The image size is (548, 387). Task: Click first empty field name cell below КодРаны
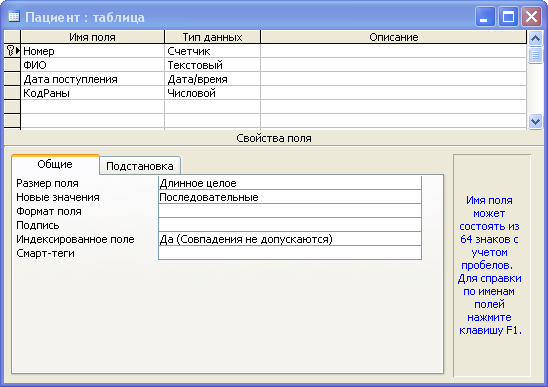pos(93,107)
